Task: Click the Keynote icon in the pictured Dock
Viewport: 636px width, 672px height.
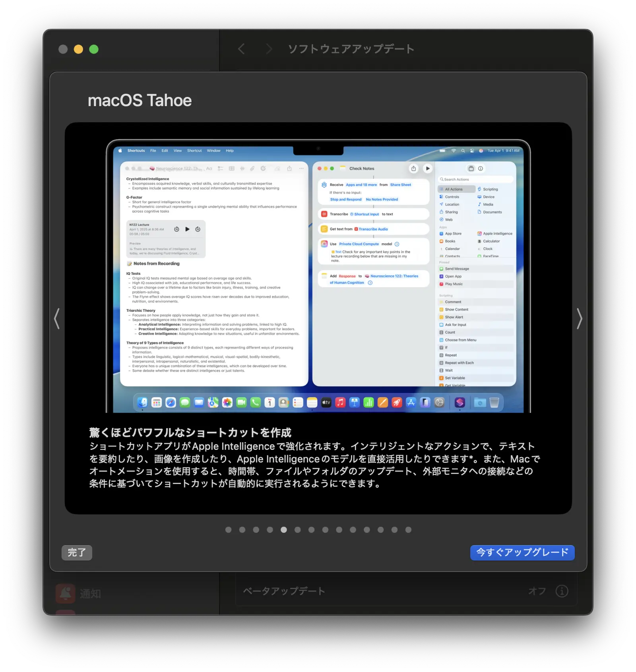Action: (x=354, y=403)
